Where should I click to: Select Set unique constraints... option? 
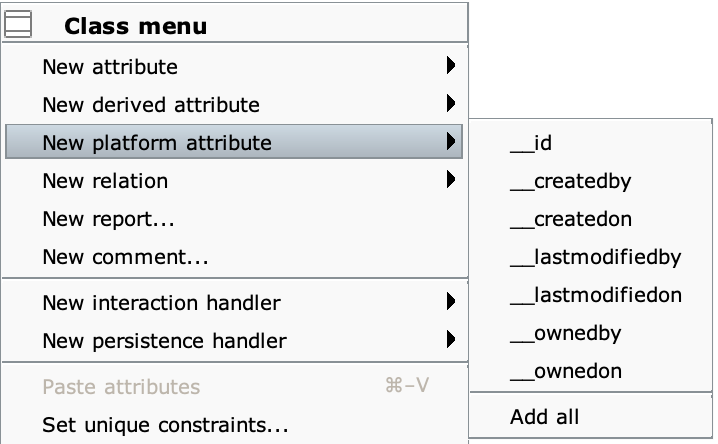coord(235,425)
